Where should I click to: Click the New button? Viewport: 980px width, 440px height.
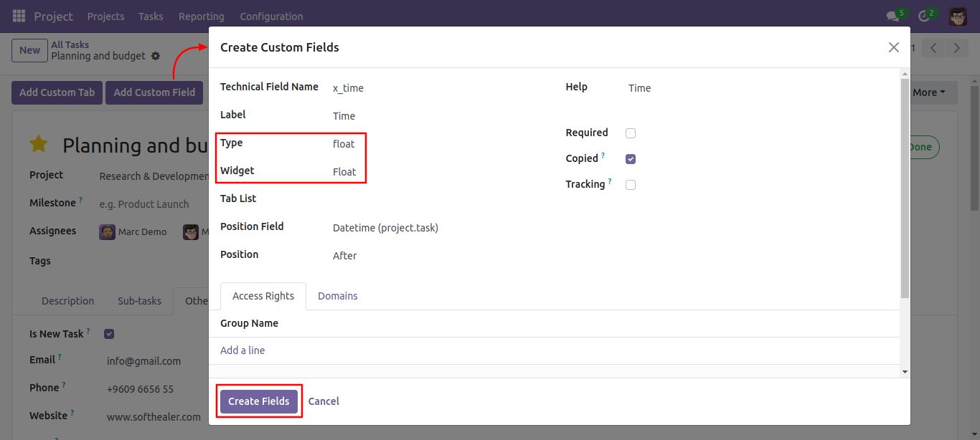point(29,50)
